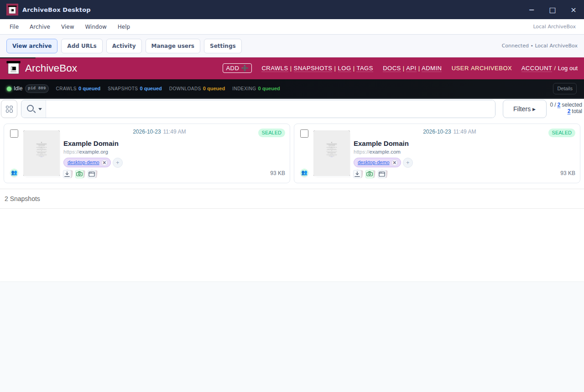The image size is (584, 392).
Task: Click the browser window icon on example.com card
Action: pos(382,174)
